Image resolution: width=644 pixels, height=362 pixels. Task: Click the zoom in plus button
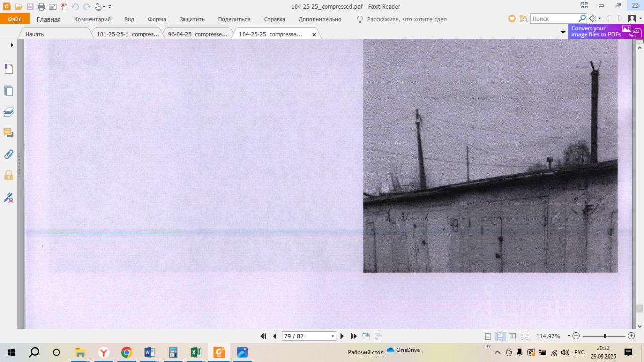(x=632, y=336)
